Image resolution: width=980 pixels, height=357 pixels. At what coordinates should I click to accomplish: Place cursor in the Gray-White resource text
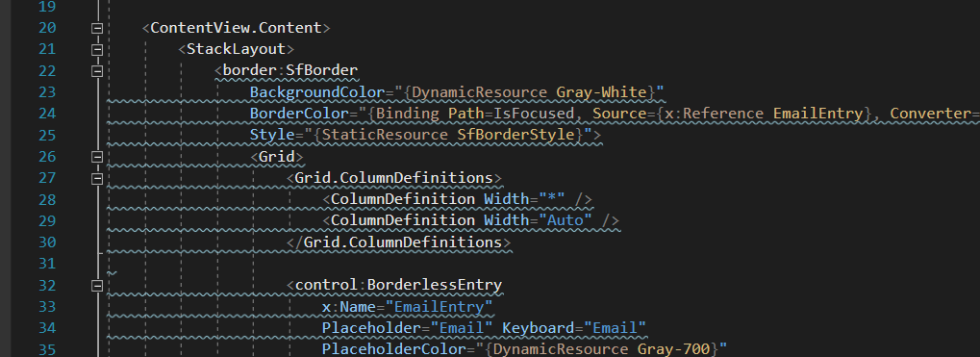point(601,92)
